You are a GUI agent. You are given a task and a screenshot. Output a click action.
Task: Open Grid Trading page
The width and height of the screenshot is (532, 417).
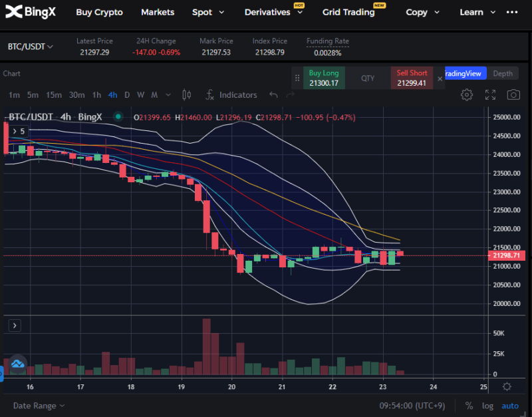click(x=348, y=12)
